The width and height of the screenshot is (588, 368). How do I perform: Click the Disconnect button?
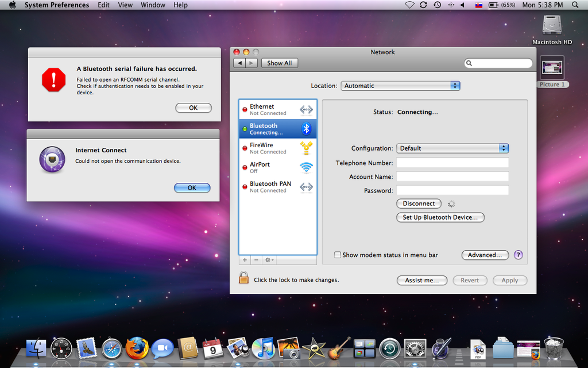(419, 204)
